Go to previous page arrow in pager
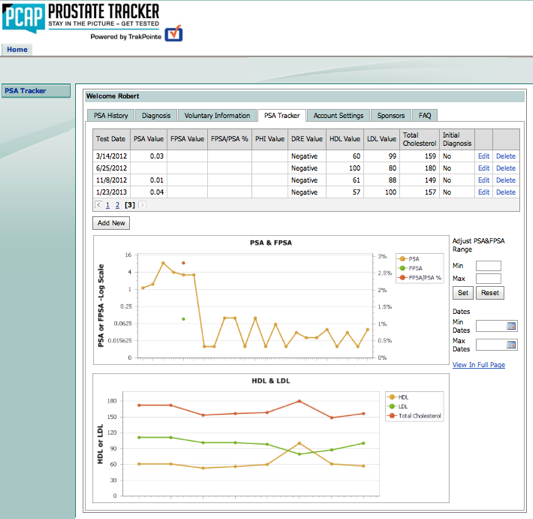Screen dimensions: 533x519 [x=99, y=205]
